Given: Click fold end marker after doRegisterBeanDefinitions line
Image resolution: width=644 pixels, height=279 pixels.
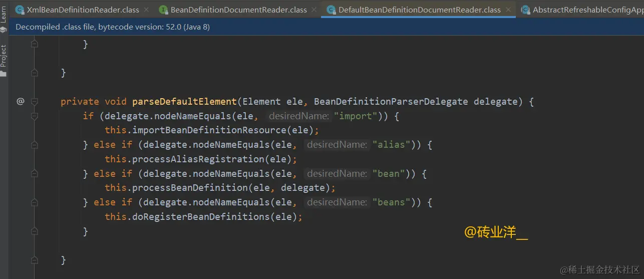Looking at the screenshot, I should [x=35, y=231].
